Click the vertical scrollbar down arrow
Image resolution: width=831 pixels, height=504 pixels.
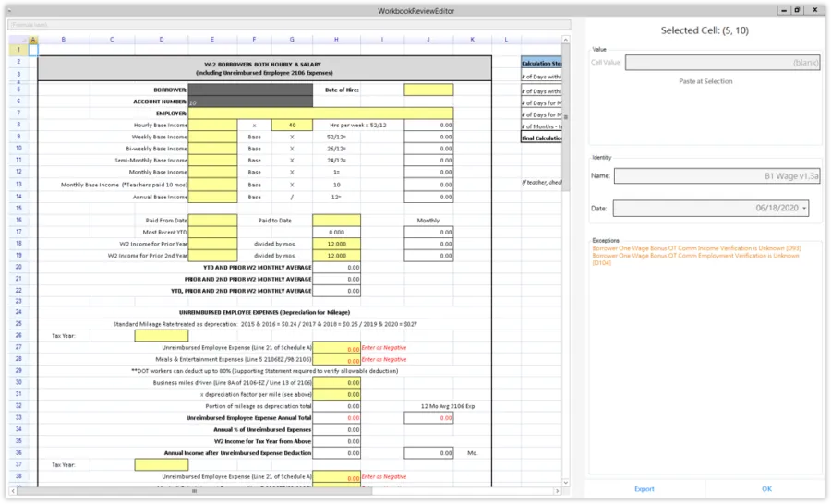point(567,482)
